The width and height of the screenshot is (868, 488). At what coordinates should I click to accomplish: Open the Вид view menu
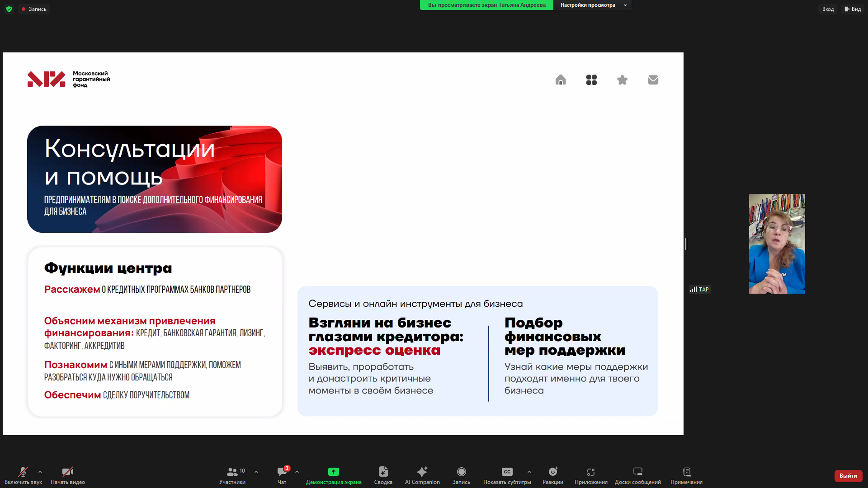click(x=853, y=9)
